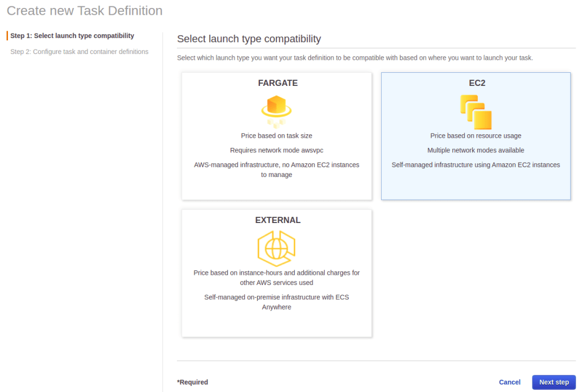Click the '*Required' note at bottom
582x392 pixels.
click(x=193, y=382)
